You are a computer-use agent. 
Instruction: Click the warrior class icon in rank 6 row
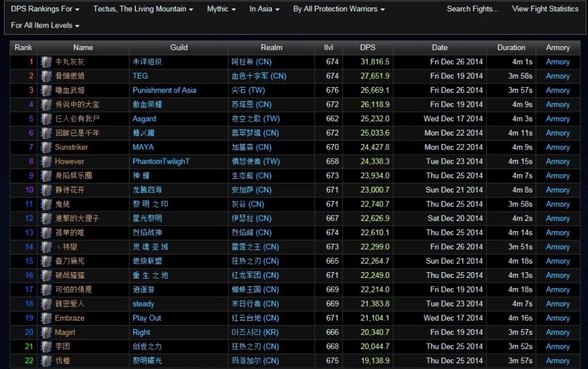(x=46, y=133)
